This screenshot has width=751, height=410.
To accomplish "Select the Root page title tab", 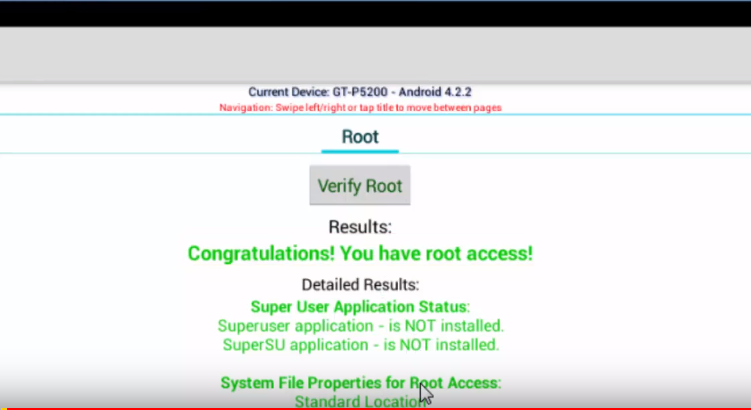I will 360,137.
